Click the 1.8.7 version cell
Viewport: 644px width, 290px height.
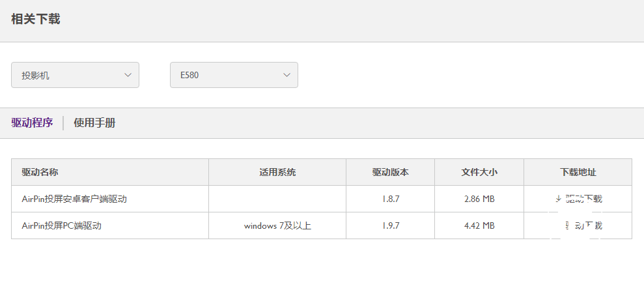tap(390, 199)
